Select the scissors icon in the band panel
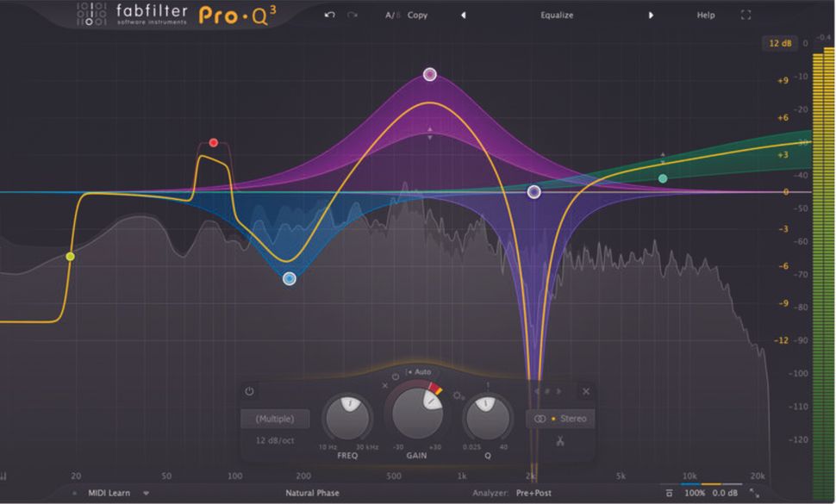The image size is (836, 504). pyautogui.click(x=558, y=441)
